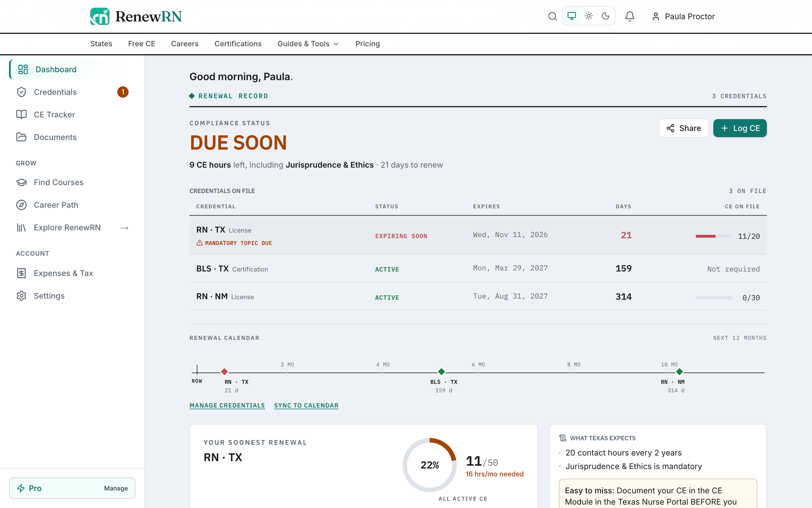Screen dimensions: 812x508
Task: Click the Mandatory Topic Due warning
Action: 234,243
